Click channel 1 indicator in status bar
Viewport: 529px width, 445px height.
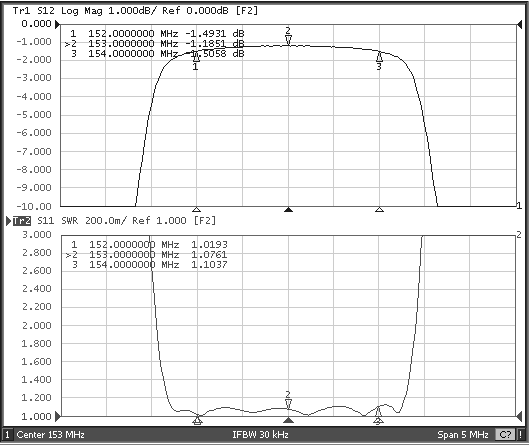(x=7, y=435)
